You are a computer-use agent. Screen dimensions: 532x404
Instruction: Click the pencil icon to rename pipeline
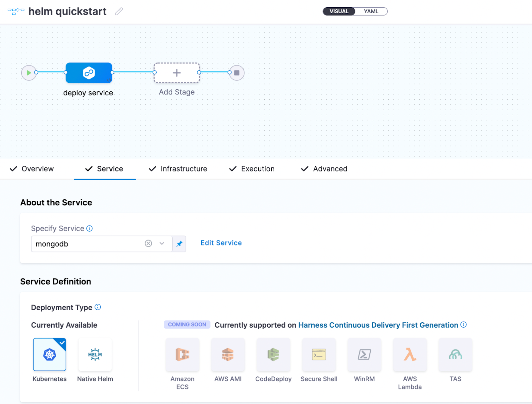[119, 12]
